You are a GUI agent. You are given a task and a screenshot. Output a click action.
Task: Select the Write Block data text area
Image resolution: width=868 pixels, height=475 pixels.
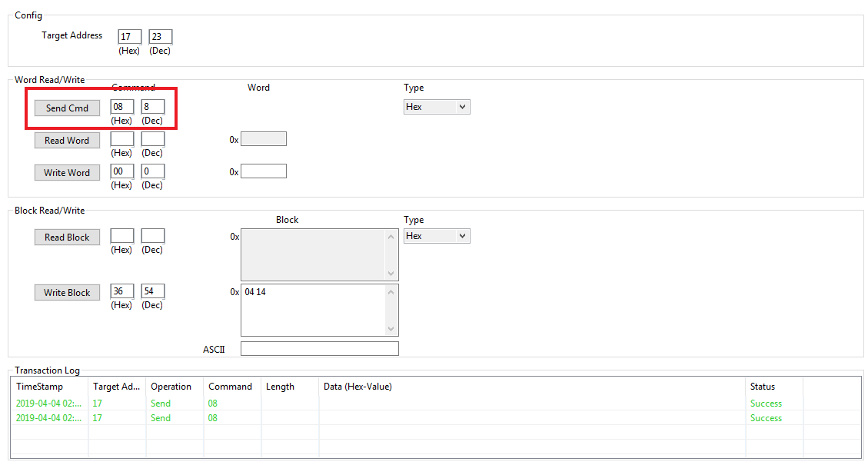tap(314, 310)
